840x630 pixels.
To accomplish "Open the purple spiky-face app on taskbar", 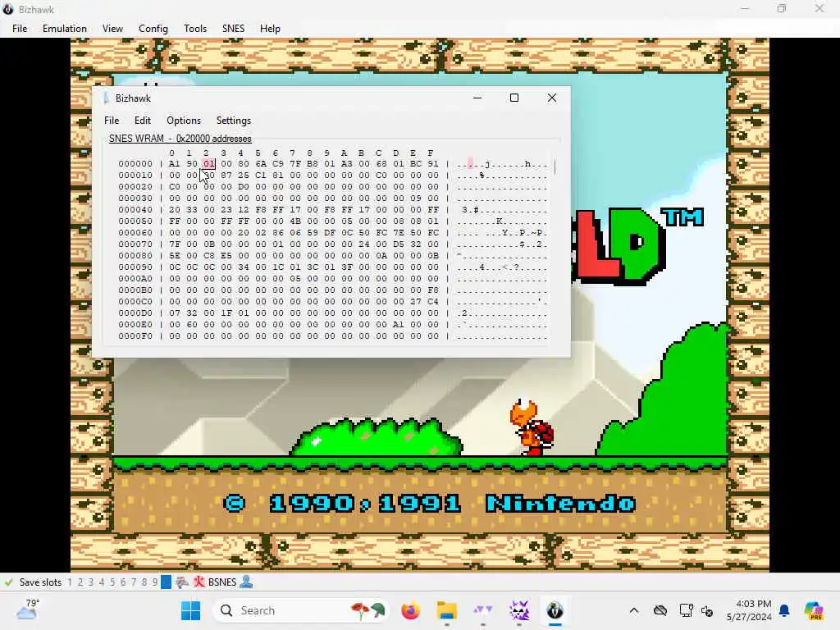I will pos(518,610).
